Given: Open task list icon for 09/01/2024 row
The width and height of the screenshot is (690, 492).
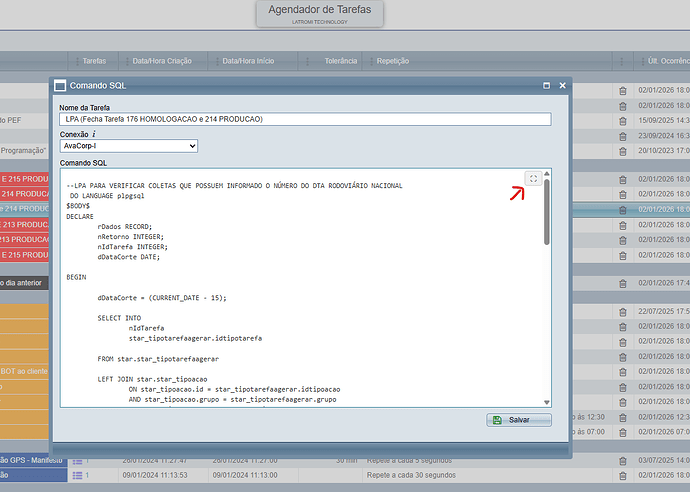Looking at the screenshot, I should pyautogui.click(x=78, y=475).
